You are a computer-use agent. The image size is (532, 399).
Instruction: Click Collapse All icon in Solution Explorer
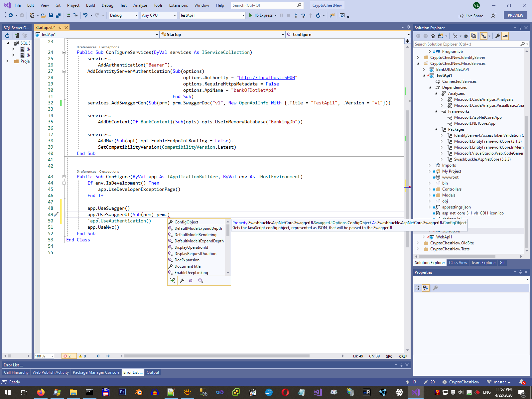click(x=466, y=36)
